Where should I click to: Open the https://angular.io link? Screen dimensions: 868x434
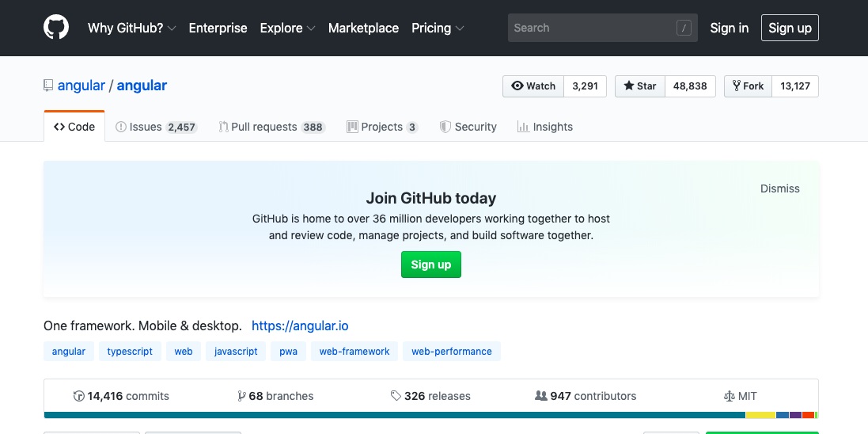(300, 325)
